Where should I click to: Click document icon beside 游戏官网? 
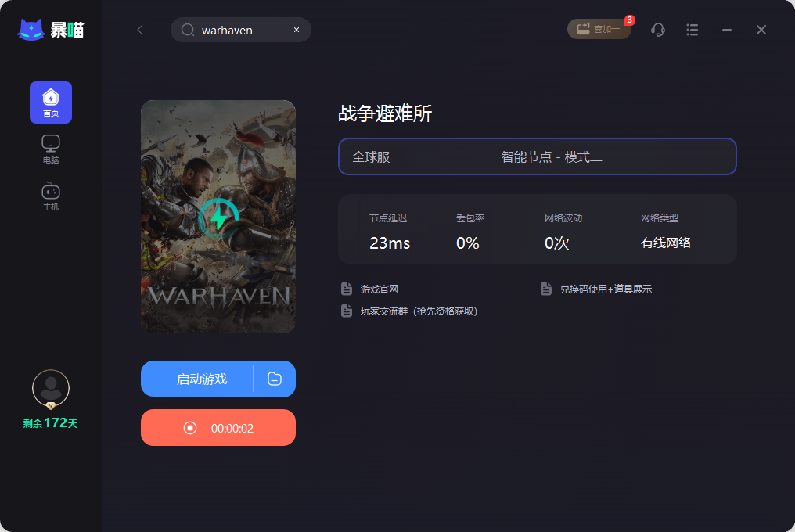tap(347, 289)
